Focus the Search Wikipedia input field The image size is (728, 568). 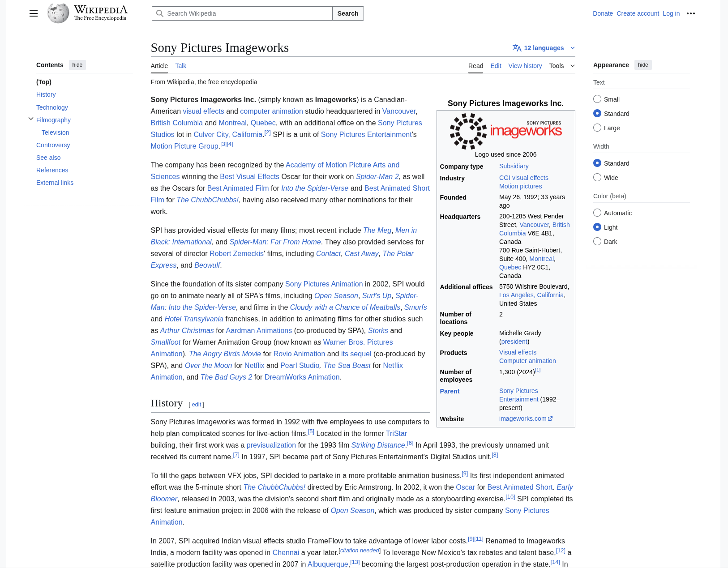point(242,13)
